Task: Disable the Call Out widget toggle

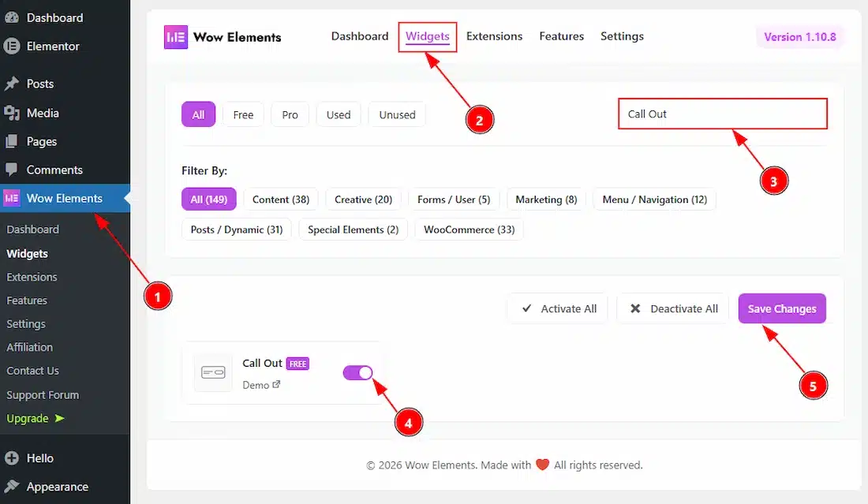Action: click(357, 372)
